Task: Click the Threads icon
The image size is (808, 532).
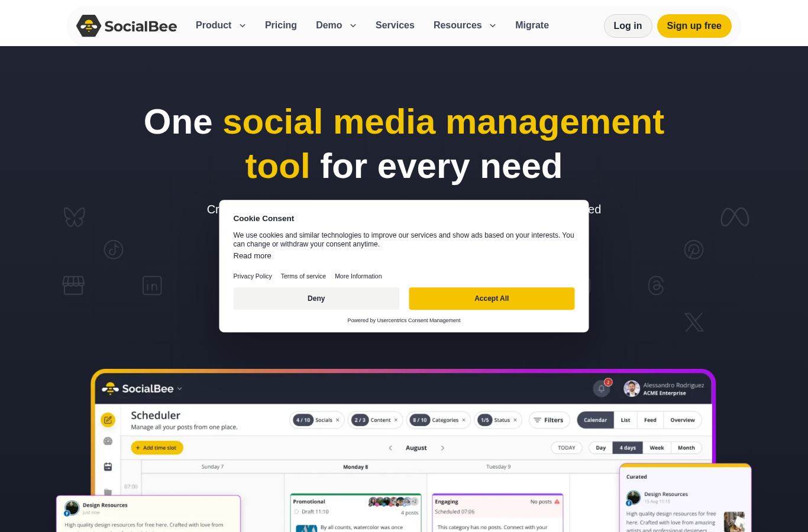Action: pos(656,286)
